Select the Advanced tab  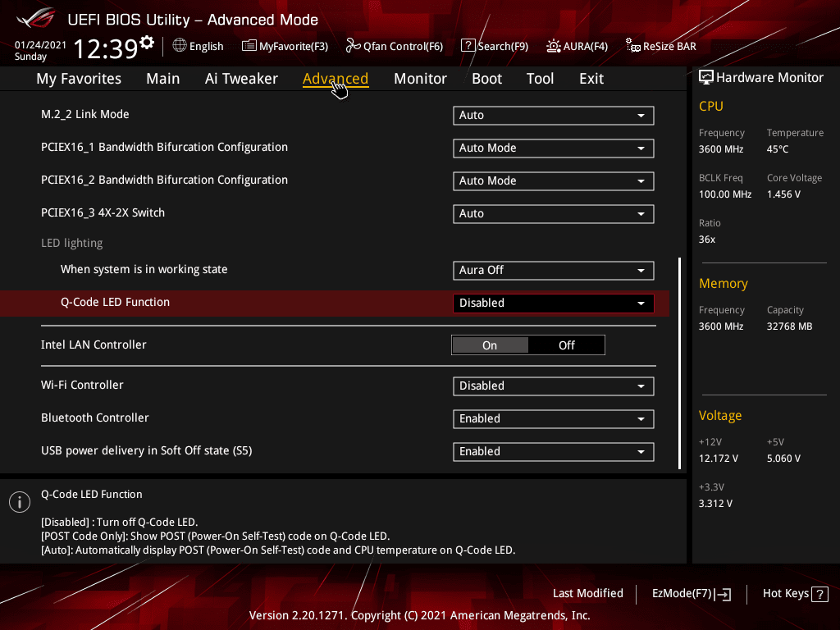(336, 79)
